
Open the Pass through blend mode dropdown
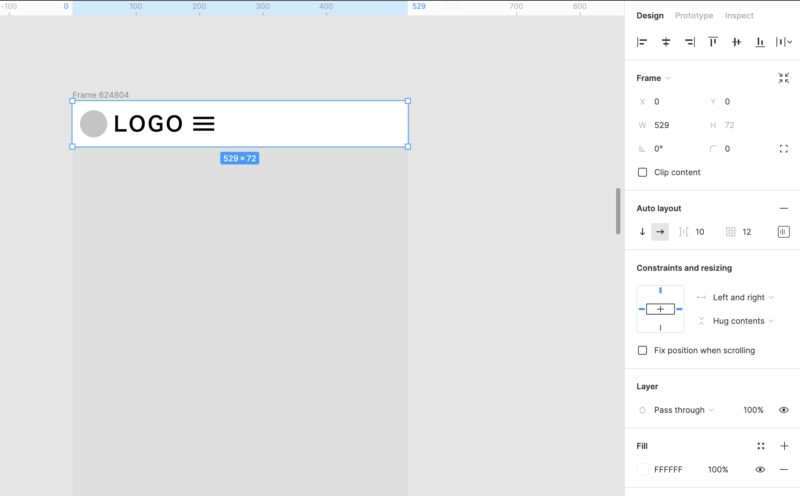(684, 410)
